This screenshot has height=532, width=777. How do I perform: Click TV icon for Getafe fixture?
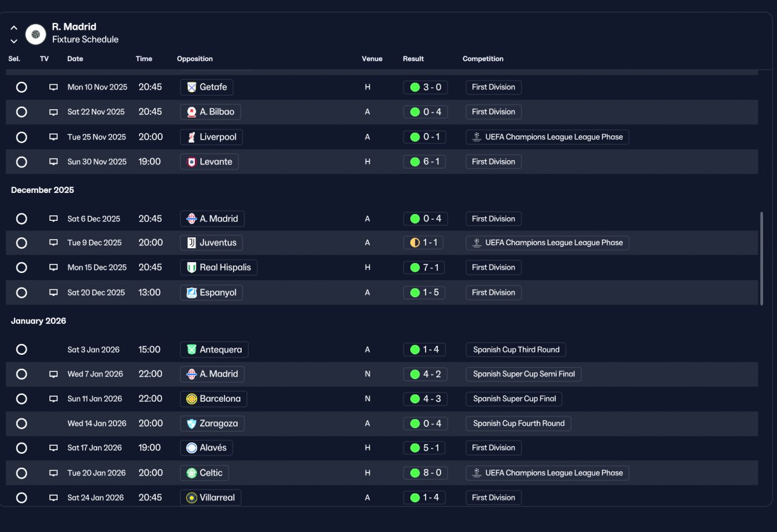(53, 87)
